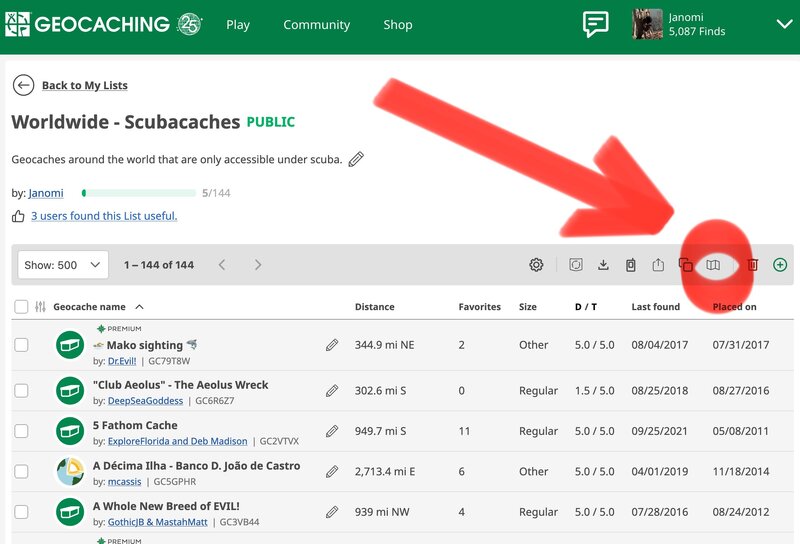Viewport: 800px width, 544px height.
Task: Click the download list icon
Action: tap(603, 265)
